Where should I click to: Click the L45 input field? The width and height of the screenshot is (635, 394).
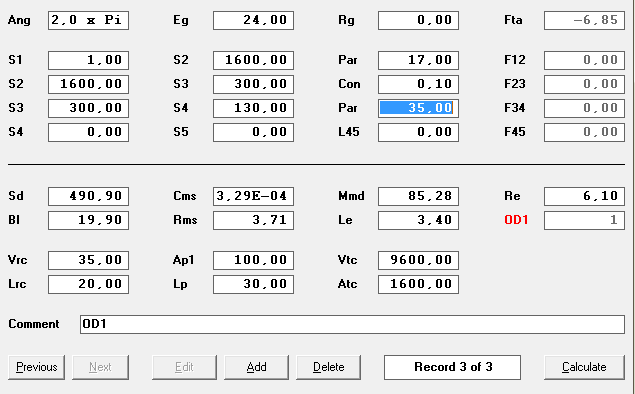pyautogui.click(x=418, y=132)
